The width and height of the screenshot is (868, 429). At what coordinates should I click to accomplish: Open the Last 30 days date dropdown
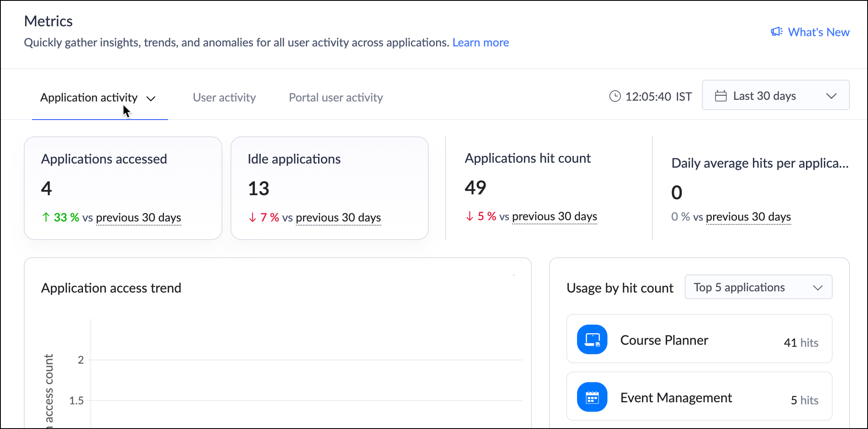[776, 96]
